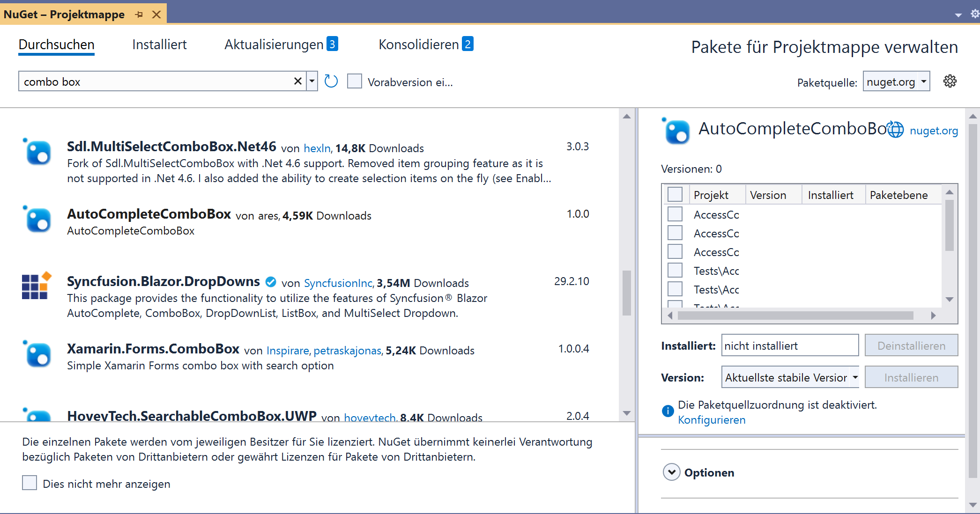Click the Syncfusion.Blazor.DropDowns package icon

(36, 286)
